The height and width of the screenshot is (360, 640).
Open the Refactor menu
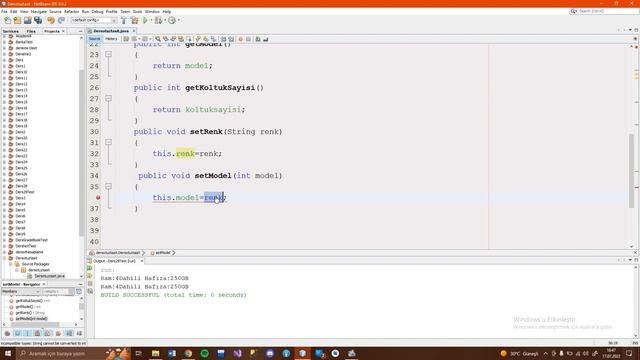click(71, 12)
